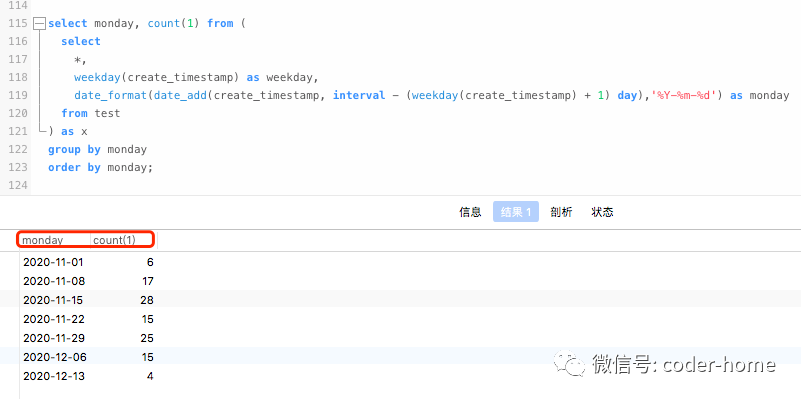The width and height of the screenshot is (801, 399).
Task: Select result cell 2020-11-08
Action: [54, 281]
